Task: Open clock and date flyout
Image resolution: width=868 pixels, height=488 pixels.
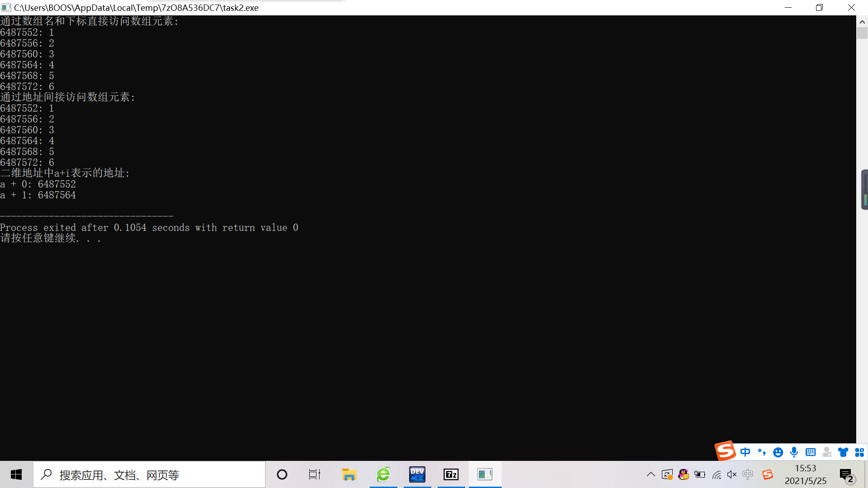Action: (x=806, y=474)
